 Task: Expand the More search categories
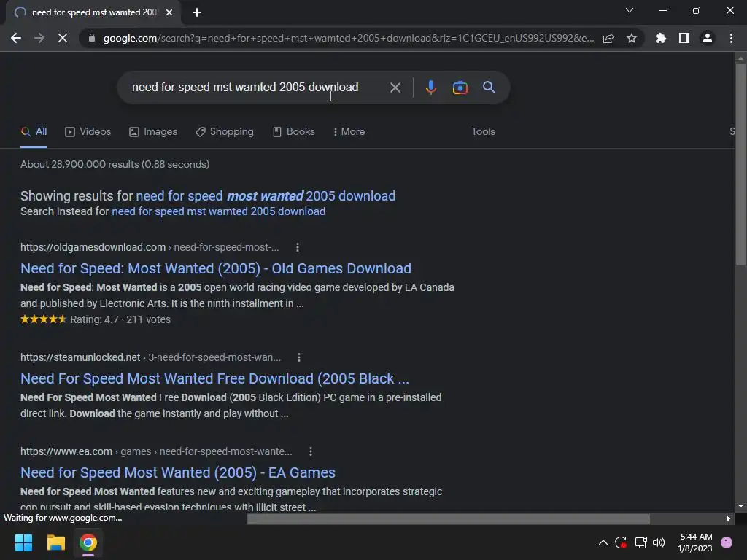[x=349, y=132]
